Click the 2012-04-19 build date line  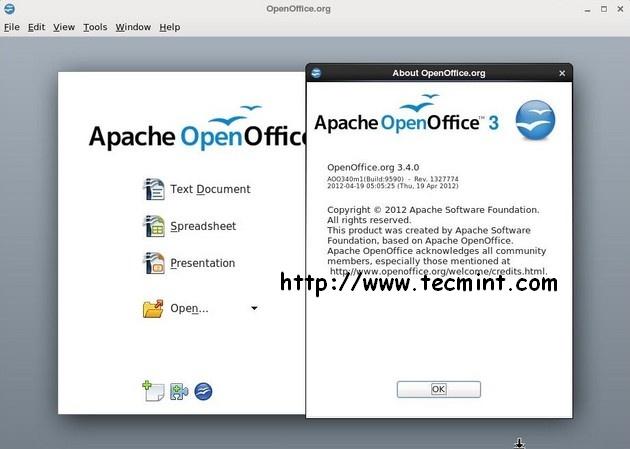click(393, 186)
